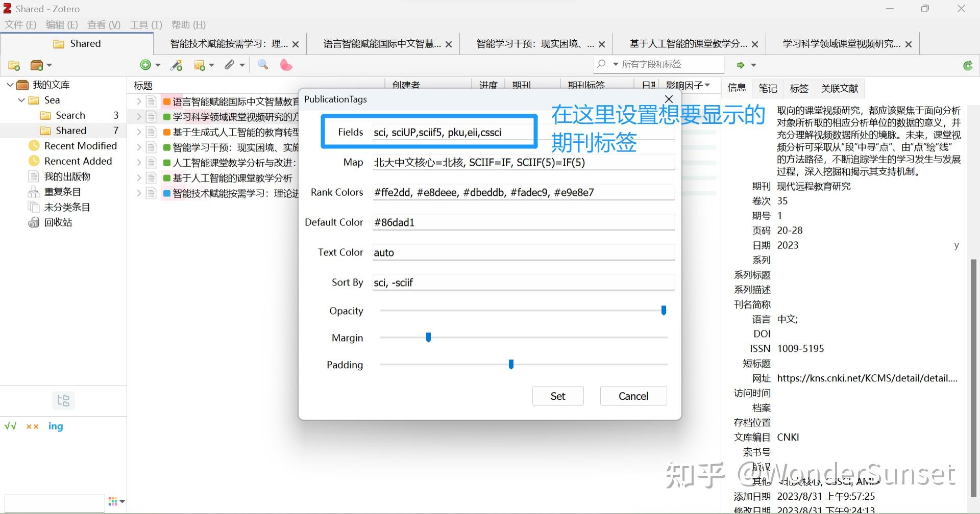
Task: Click the green New Item plus icon
Action: [x=145, y=65]
